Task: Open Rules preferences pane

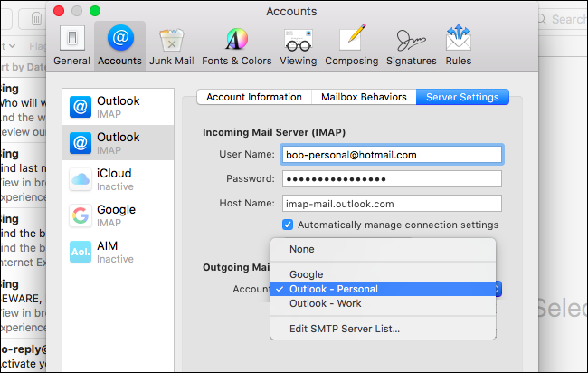Action: pyautogui.click(x=459, y=45)
